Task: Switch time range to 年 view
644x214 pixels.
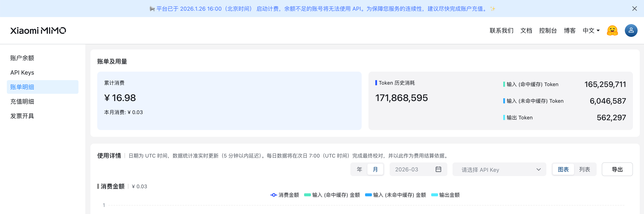Action: pyautogui.click(x=359, y=169)
